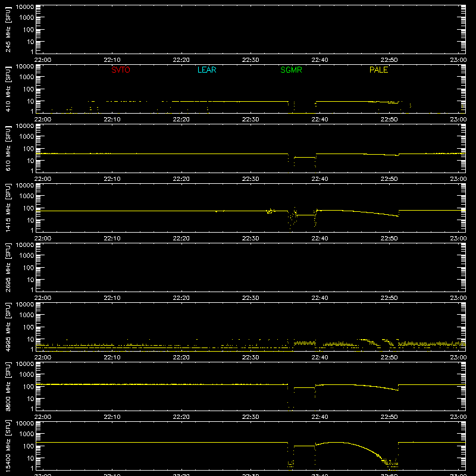Click the 15400 MHz curve minimum near 22:50

coord(391,464)
